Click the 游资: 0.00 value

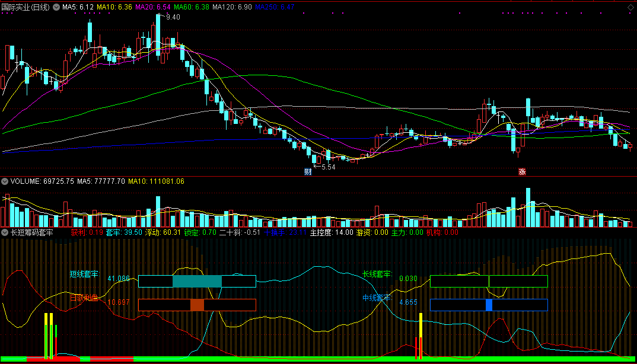tap(372, 233)
